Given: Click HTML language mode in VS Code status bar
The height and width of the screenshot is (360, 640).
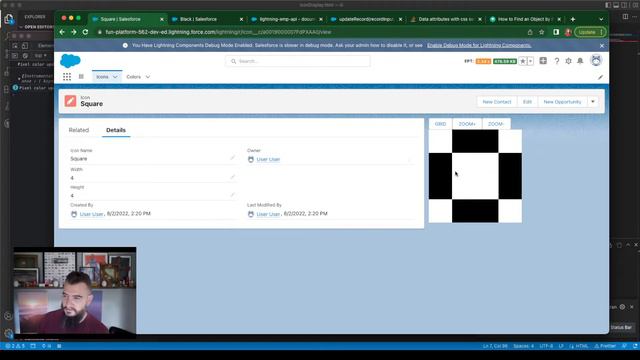Looking at the screenshot, I should (581, 346).
